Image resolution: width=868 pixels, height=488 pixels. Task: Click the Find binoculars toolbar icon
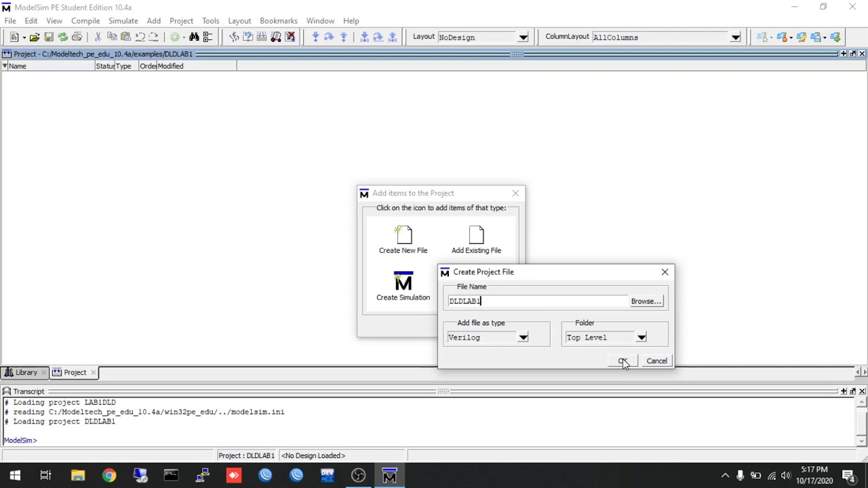pos(194,37)
